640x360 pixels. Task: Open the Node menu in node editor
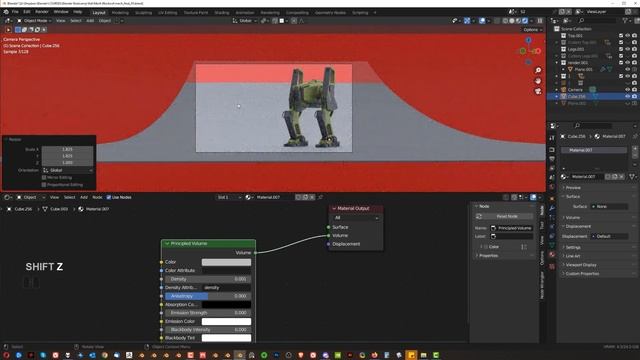click(97, 197)
